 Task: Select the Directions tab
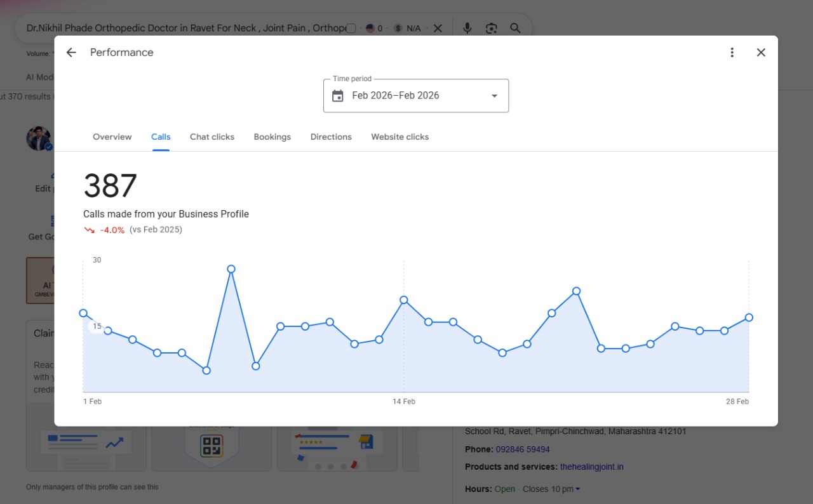coord(331,136)
